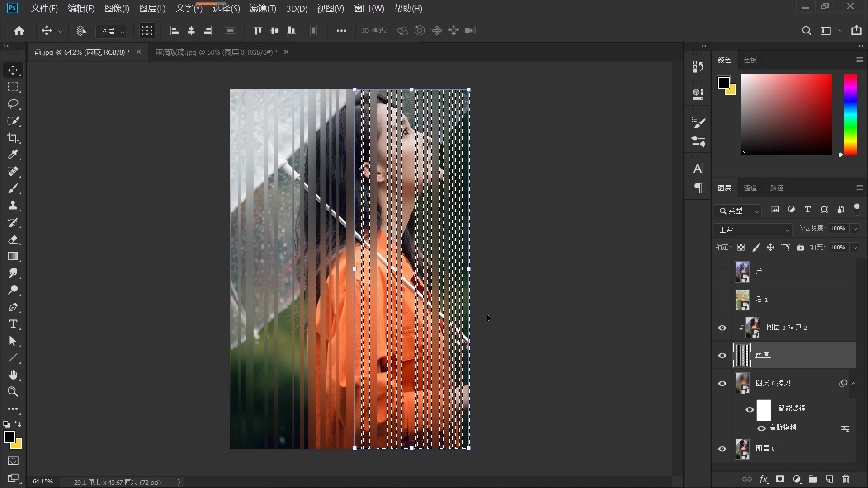
Task: Open the blend mode 正常 dropdown
Action: pos(753,230)
